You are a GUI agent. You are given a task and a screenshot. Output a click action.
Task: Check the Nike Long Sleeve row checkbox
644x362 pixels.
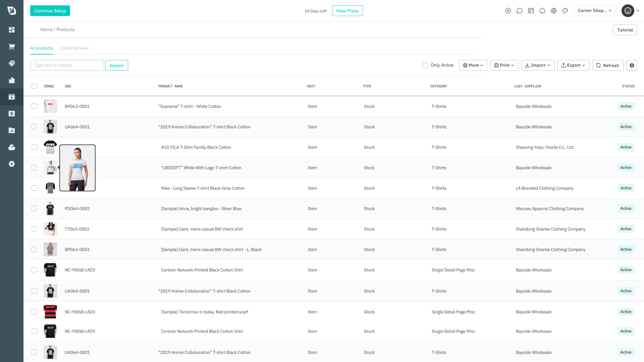(34, 188)
